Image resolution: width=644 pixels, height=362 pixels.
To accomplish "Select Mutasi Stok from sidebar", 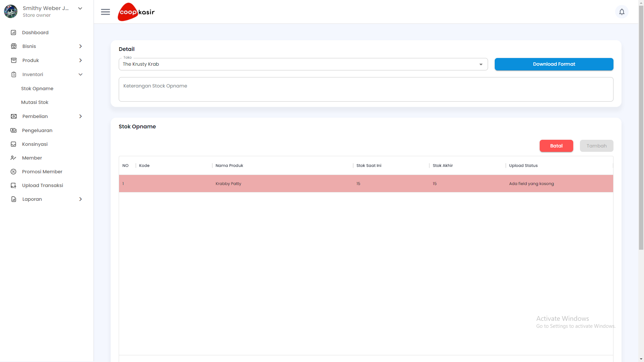I will (x=35, y=102).
